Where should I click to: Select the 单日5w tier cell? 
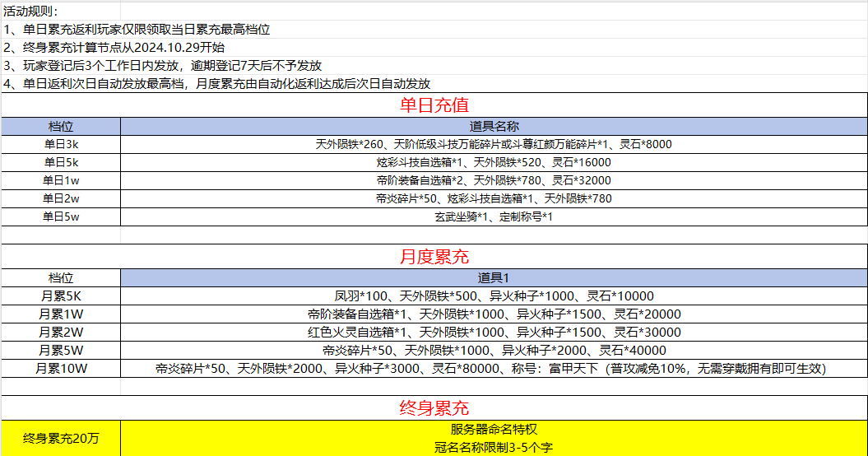pyautogui.click(x=61, y=216)
